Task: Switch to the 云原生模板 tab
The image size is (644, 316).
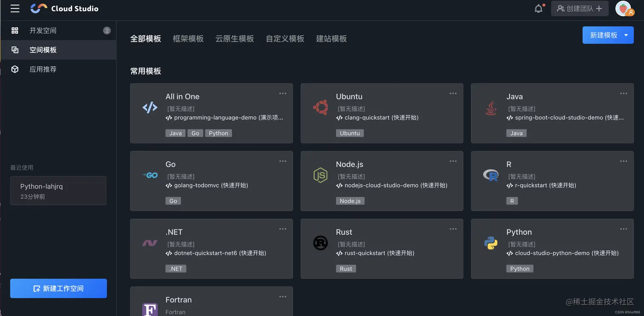Action: pos(235,39)
